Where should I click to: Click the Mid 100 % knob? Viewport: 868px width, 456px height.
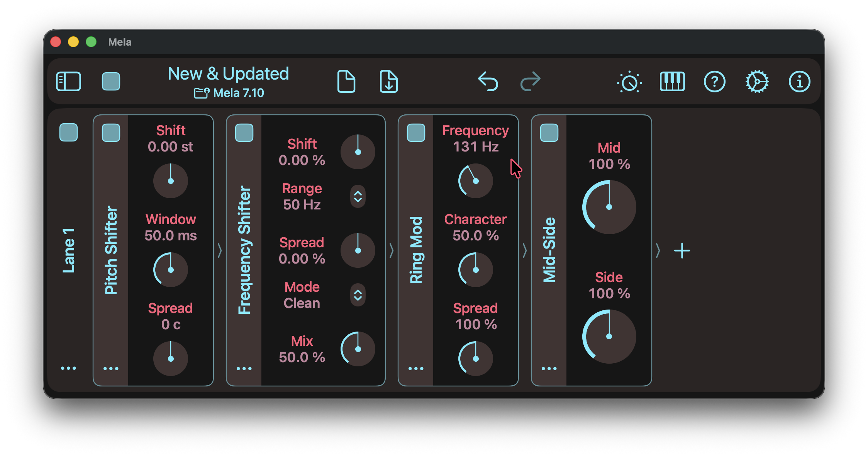(609, 207)
